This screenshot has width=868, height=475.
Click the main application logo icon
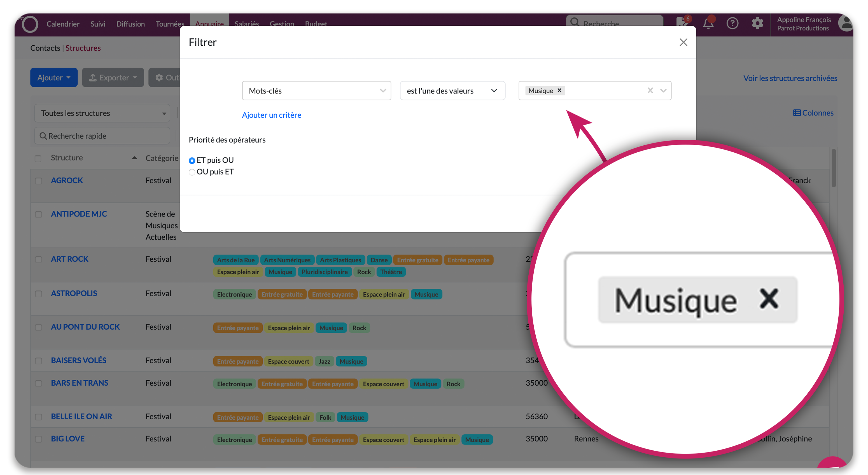(29, 24)
